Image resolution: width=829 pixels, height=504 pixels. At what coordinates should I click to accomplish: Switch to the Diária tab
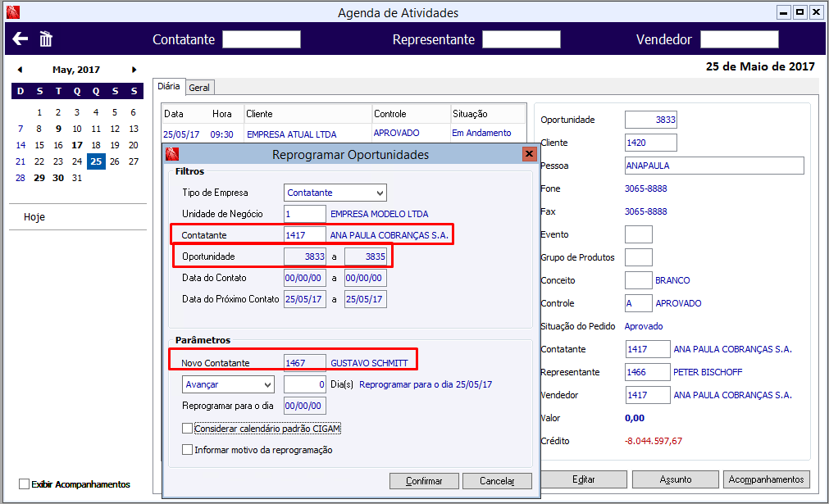click(169, 86)
